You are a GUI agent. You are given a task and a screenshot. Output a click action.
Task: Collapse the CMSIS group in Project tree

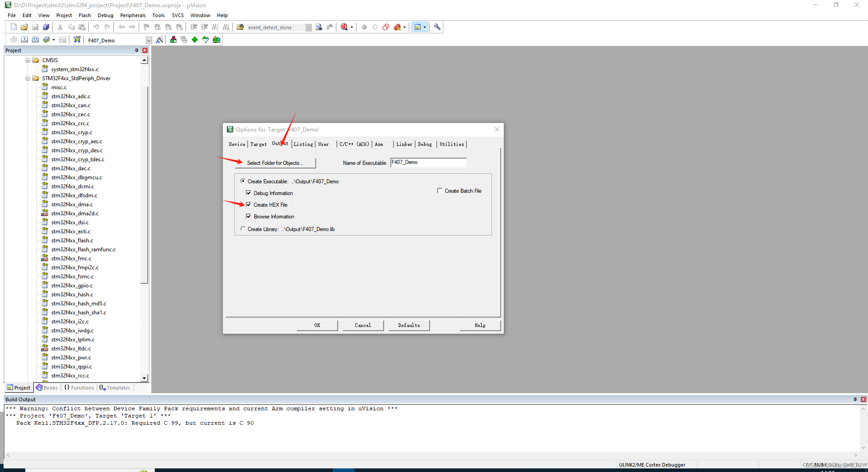27,60
